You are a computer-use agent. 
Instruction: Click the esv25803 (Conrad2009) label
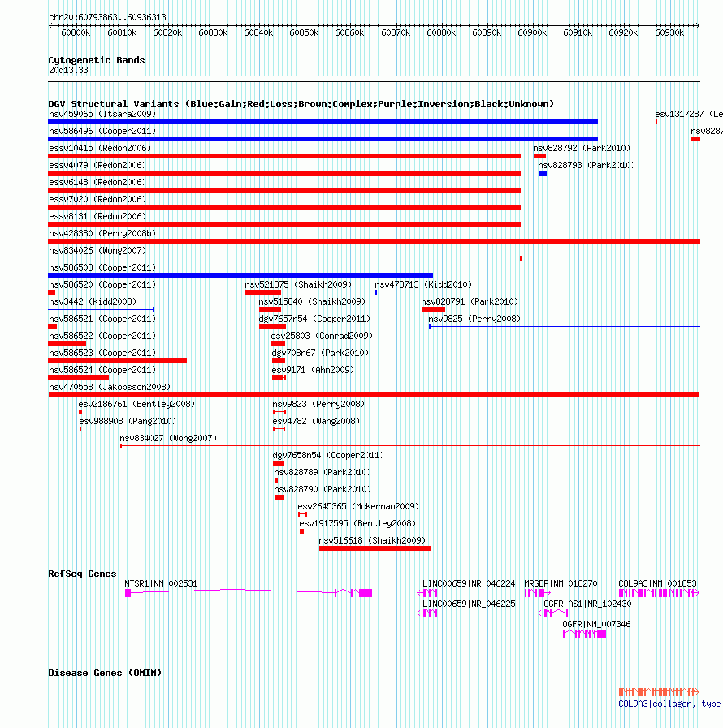click(x=322, y=336)
